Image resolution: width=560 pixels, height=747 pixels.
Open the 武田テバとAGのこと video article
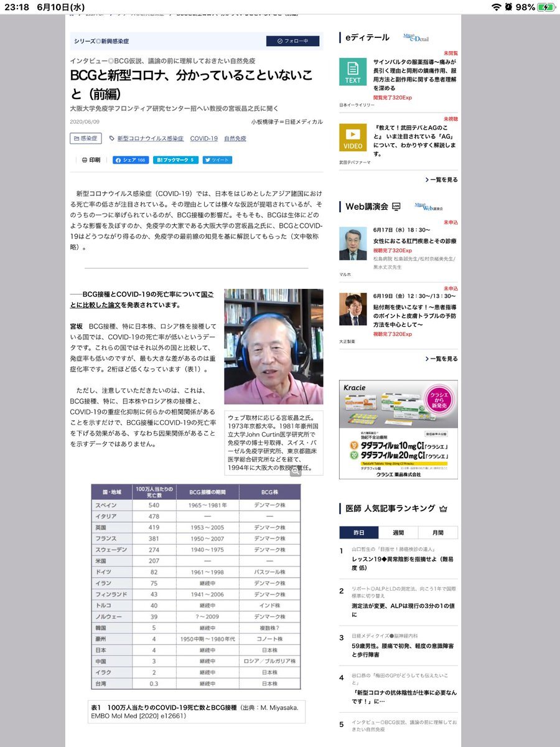[414, 141]
